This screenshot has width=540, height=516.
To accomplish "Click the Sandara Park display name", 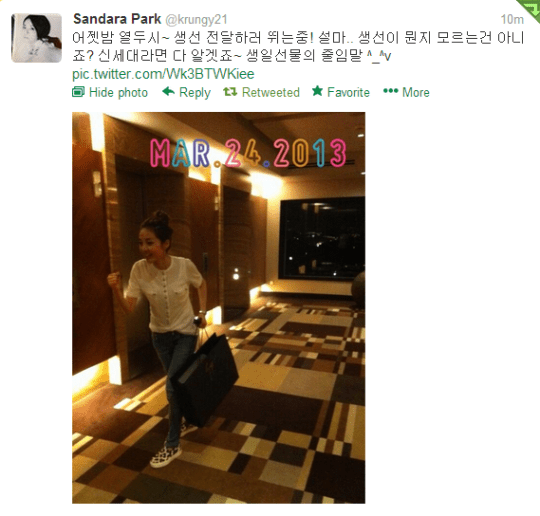I will (x=117, y=19).
